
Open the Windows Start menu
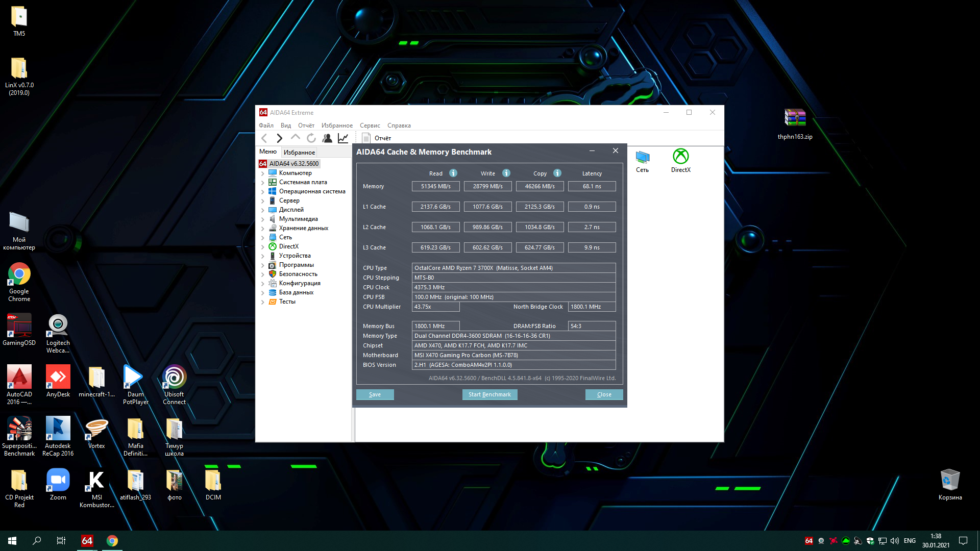pyautogui.click(x=12, y=541)
